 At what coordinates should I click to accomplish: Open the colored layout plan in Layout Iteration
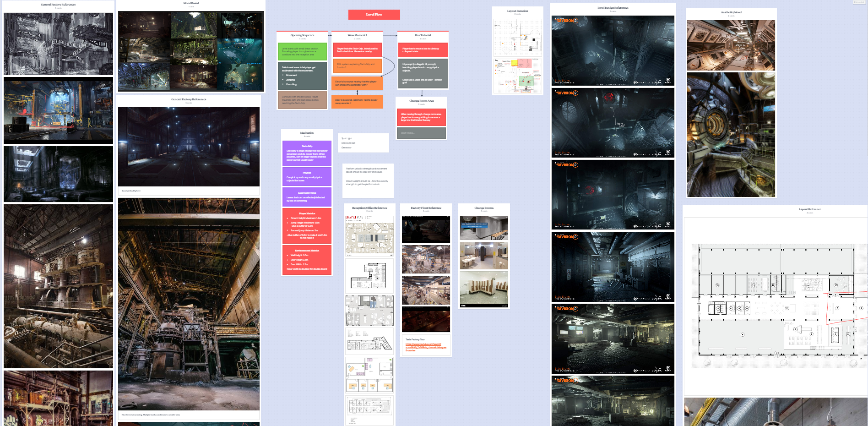(x=517, y=76)
